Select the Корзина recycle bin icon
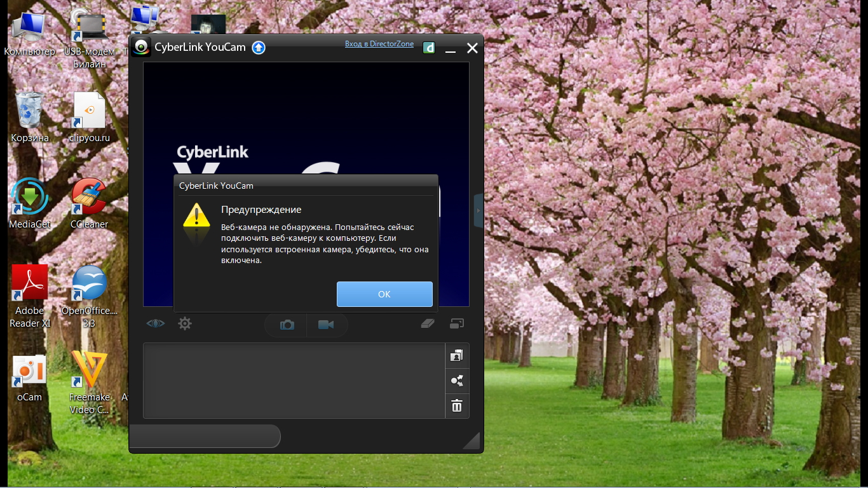The image size is (868, 488). click(x=30, y=118)
